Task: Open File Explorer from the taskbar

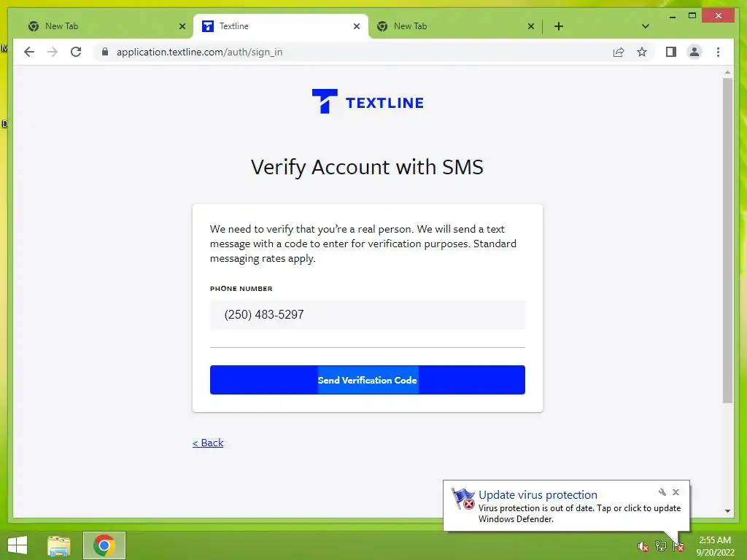Action: tap(59, 545)
